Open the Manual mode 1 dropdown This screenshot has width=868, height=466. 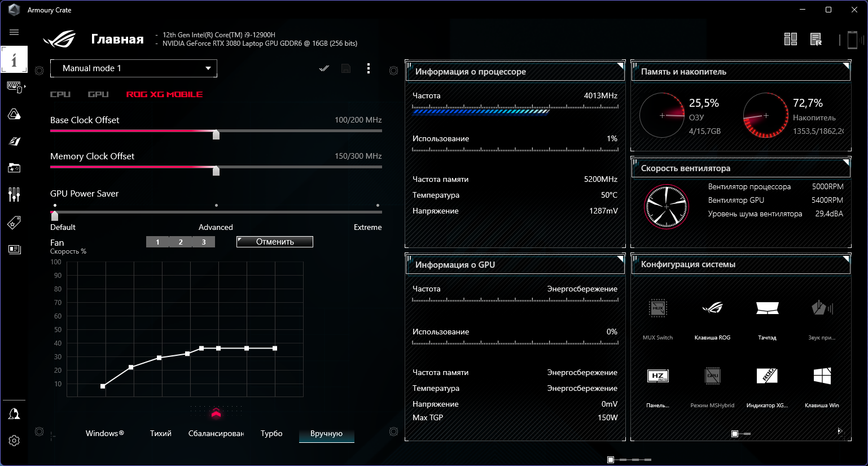click(134, 68)
